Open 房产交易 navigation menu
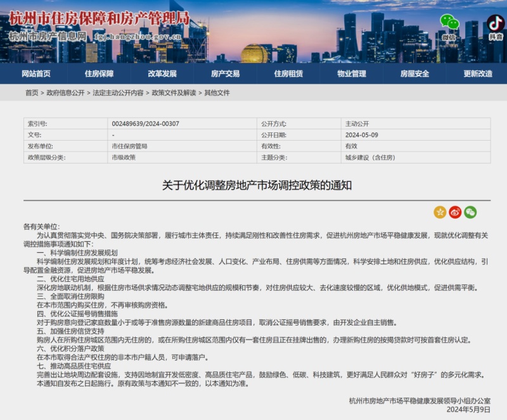This screenshot has height=420, width=507. click(x=226, y=73)
